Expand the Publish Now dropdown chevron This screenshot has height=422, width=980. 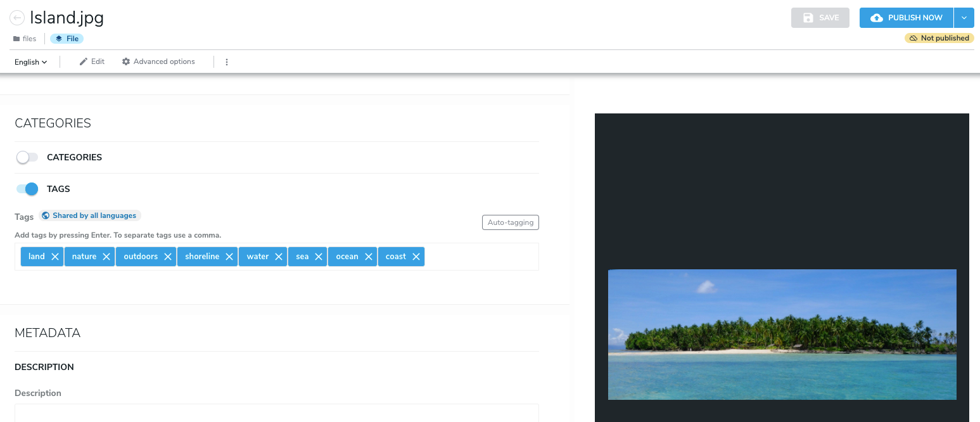[x=964, y=17]
